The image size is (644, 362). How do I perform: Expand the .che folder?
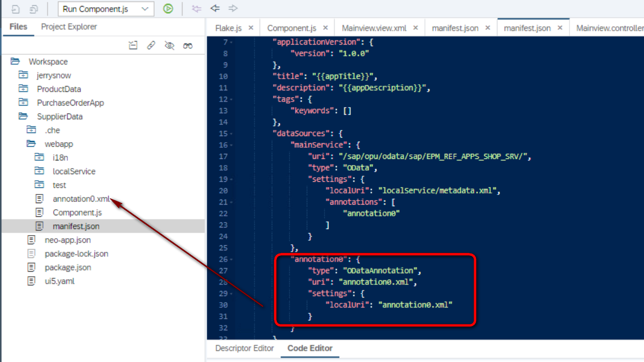coord(31,130)
